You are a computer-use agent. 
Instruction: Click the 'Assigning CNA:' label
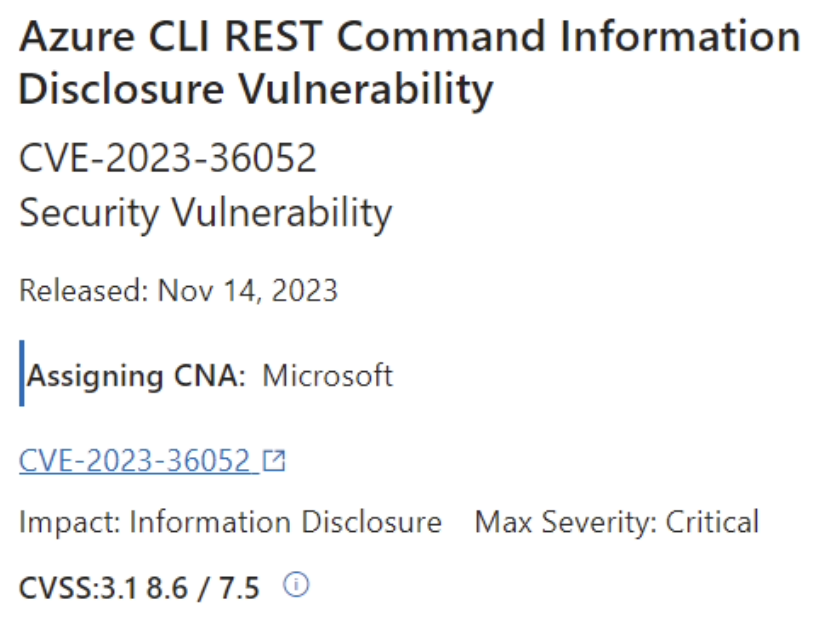pyautogui.click(x=137, y=376)
